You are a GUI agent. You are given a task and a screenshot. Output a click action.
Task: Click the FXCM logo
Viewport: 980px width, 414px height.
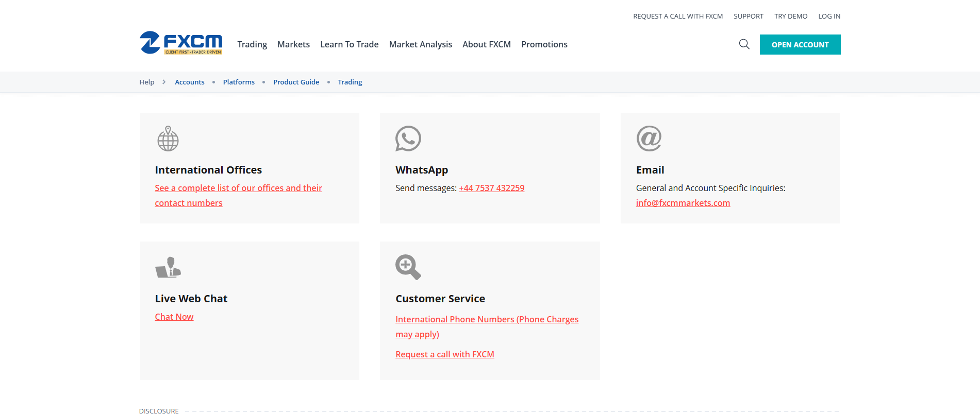point(181,43)
